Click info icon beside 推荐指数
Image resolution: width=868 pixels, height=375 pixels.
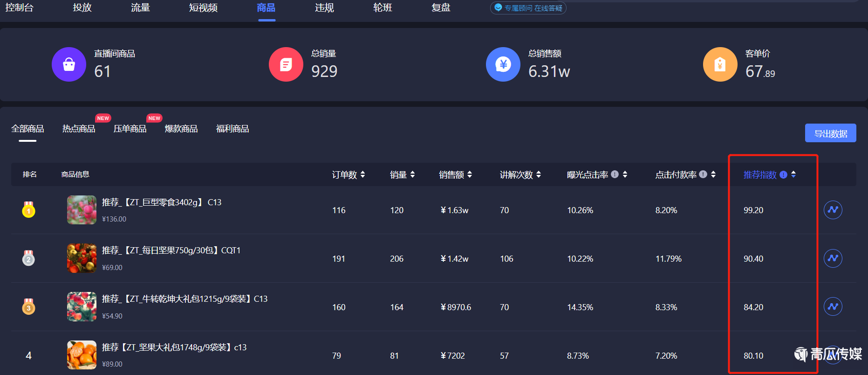(783, 175)
